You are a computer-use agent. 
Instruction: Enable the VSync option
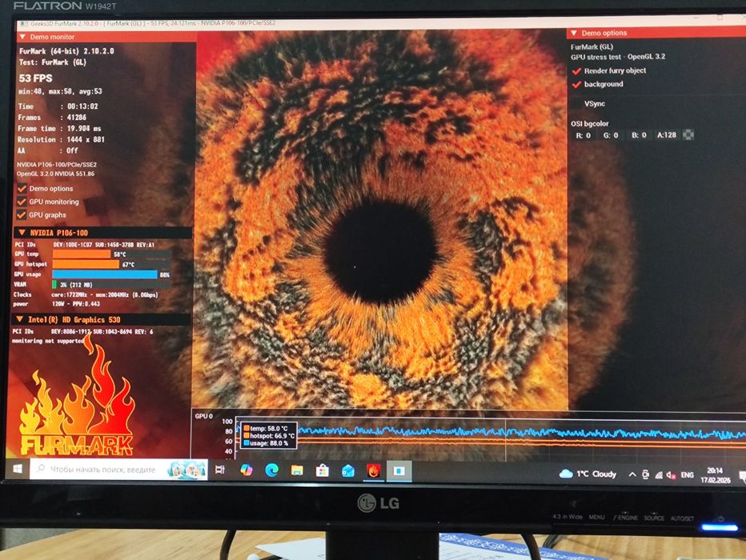(x=576, y=104)
